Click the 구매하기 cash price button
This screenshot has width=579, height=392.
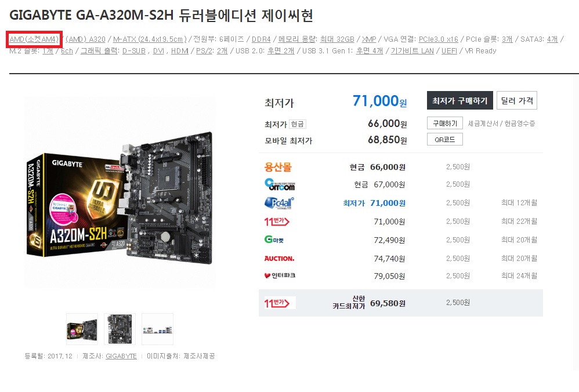point(445,124)
